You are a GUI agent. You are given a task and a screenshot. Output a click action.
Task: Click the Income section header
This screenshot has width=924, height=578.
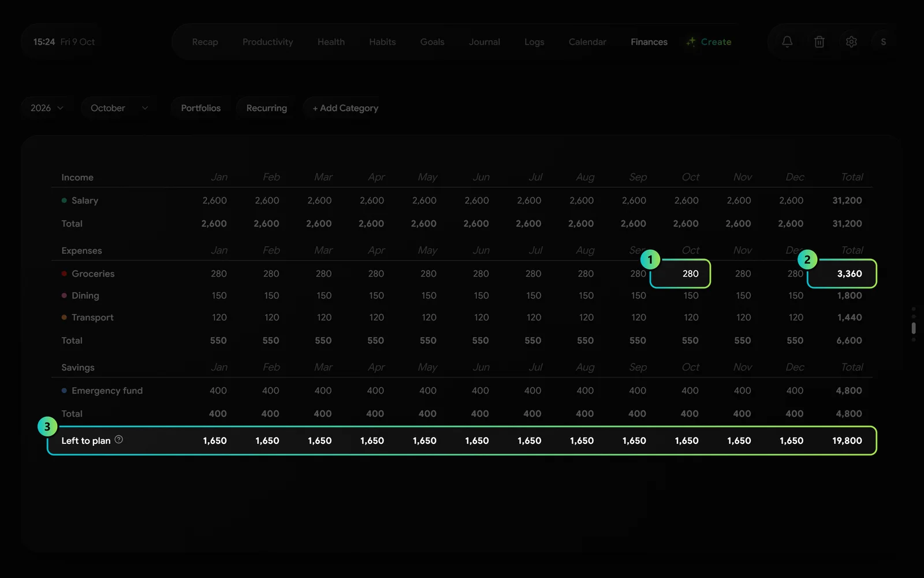click(77, 177)
